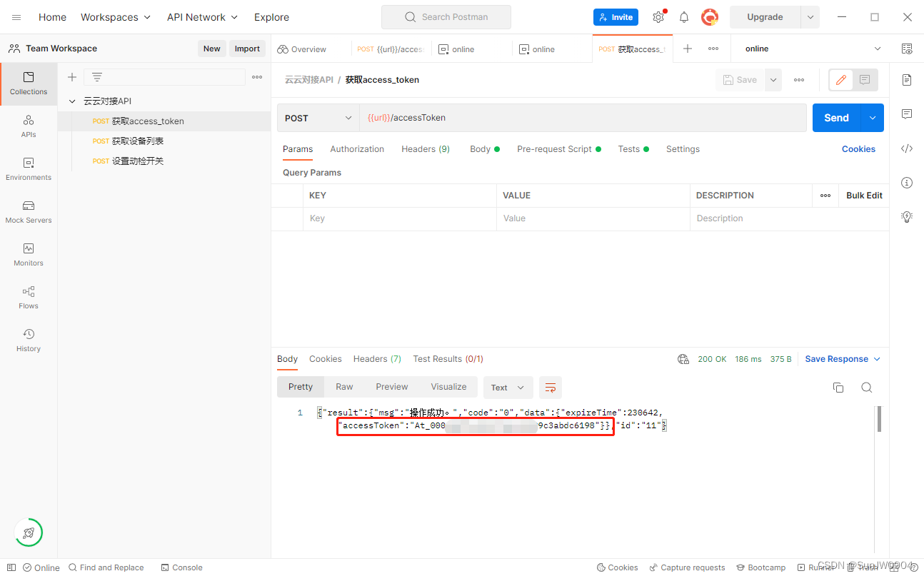This screenshot has width=924, height=576.
Task: Open the Upgrade dropdown arrow
Action: pos(810,17)
